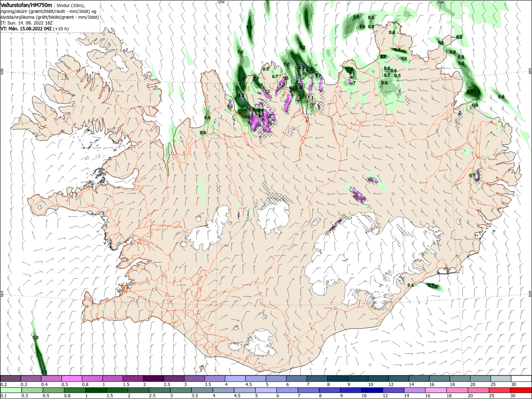
Task: Pick the dark mauve 0.2 swatch, upper snow scale
Action: coord(10,379)
